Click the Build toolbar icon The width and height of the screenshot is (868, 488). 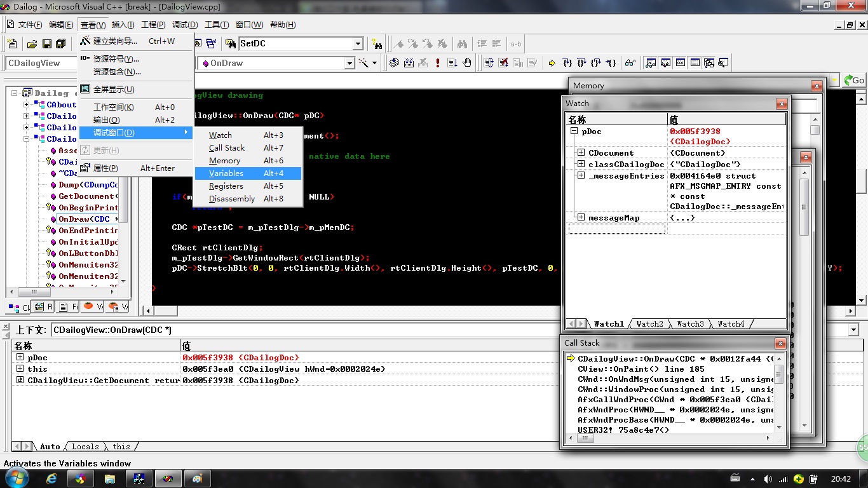[409, 63]
